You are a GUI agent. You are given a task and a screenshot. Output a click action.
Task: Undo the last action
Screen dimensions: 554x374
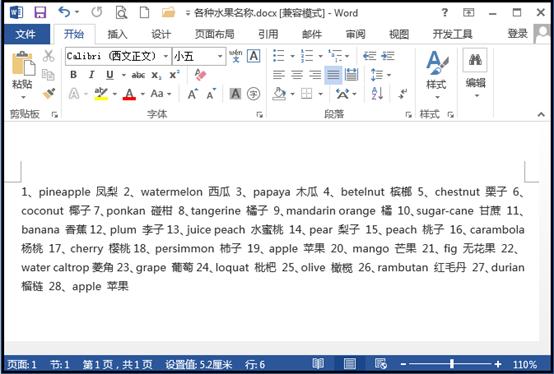64,12
